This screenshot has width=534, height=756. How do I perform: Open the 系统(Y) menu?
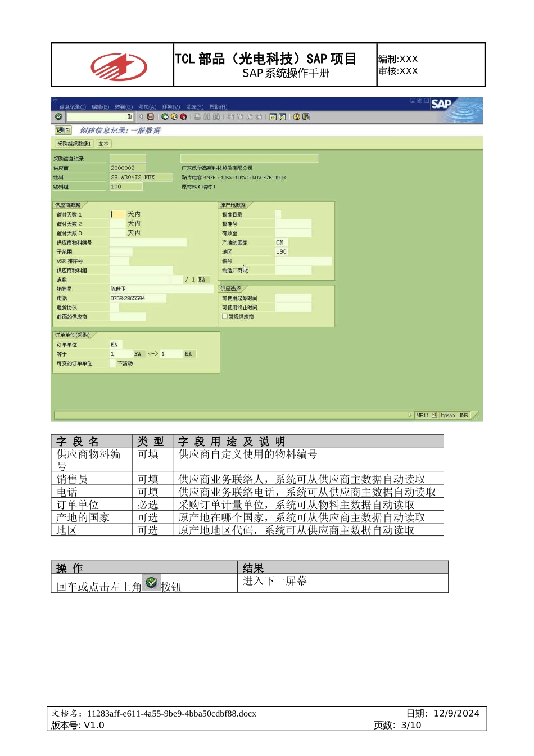click(x=194, y=107)
